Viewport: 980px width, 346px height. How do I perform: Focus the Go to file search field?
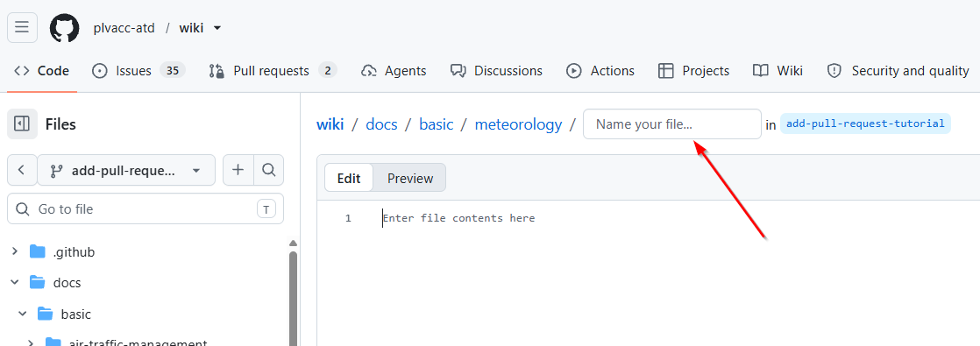(x=145, y=208)
